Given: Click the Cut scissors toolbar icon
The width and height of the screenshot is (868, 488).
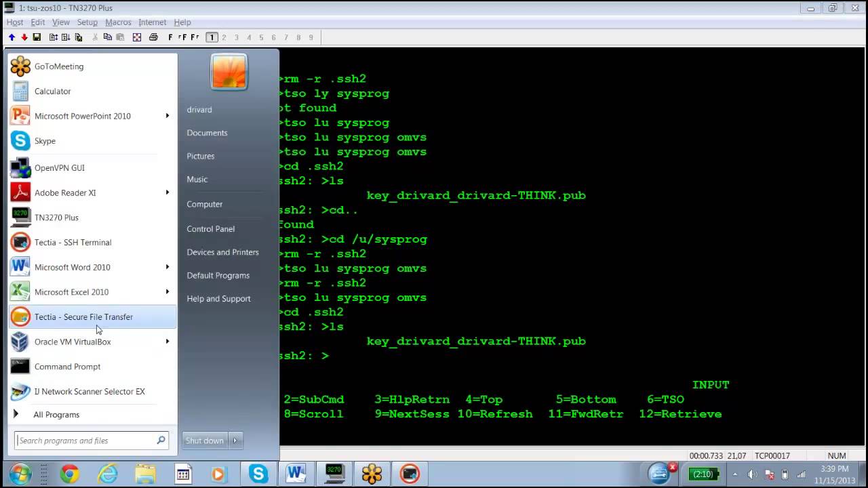Looking at the screenshot, I should [95, 37].
